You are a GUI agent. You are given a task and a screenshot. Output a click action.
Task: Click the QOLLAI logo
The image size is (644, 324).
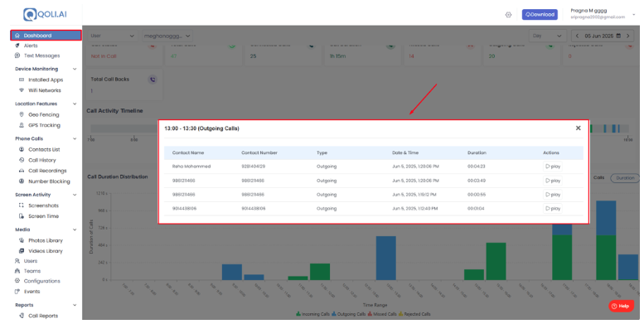tap(46, 14)
